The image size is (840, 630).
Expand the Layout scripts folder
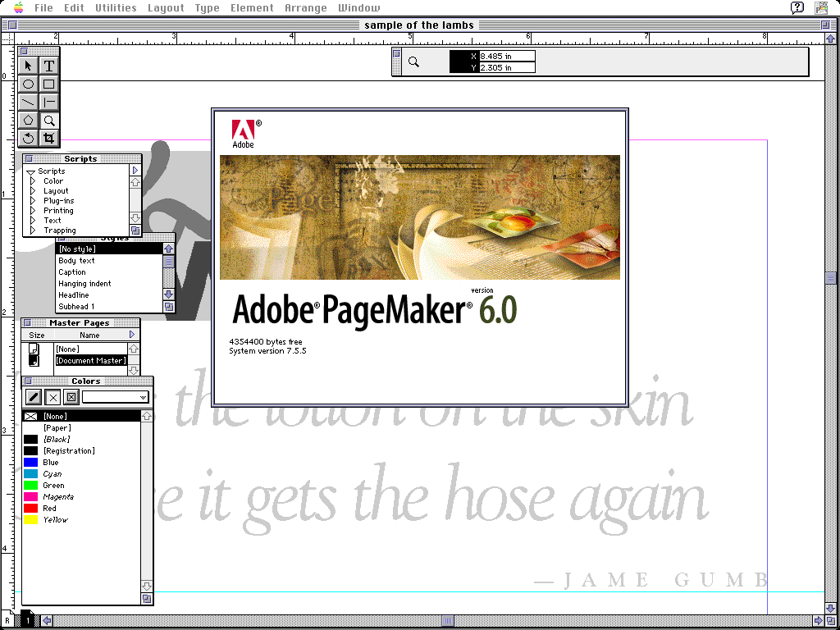(33, 190)
